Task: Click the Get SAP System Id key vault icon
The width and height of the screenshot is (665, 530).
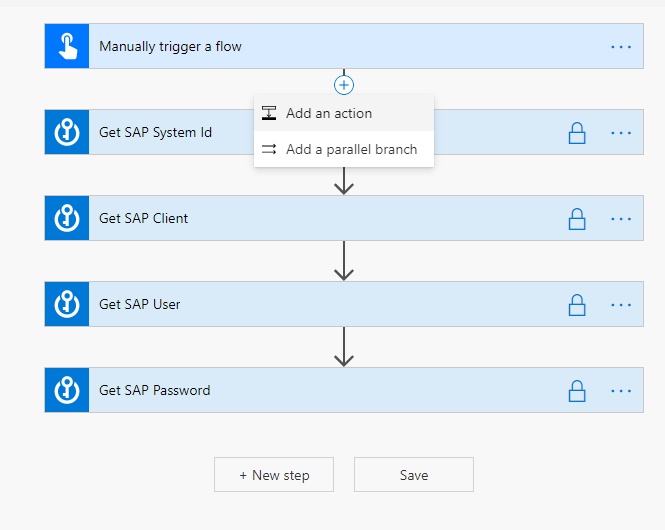Action: point(67,132)
